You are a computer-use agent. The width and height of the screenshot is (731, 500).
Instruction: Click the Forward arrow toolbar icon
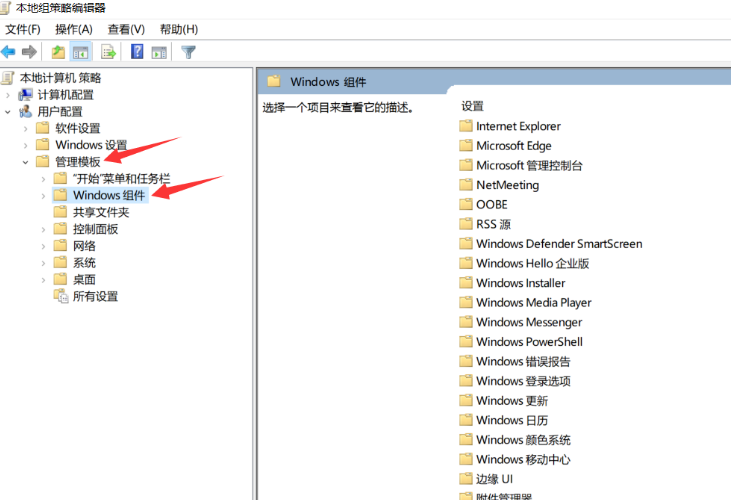point(29,51)
